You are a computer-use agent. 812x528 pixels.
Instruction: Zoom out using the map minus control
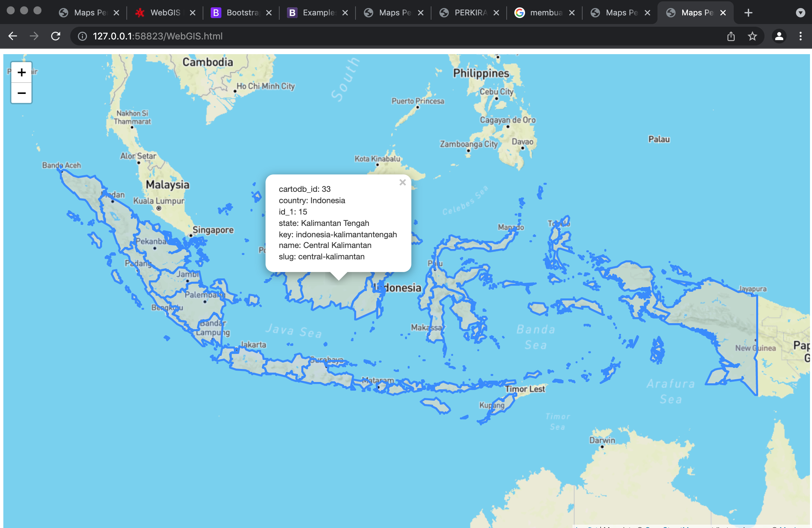coord(21,93)
